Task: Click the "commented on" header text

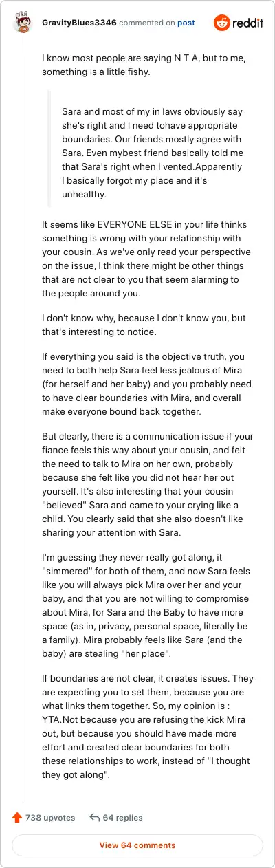Action: (x=147, y=23)
